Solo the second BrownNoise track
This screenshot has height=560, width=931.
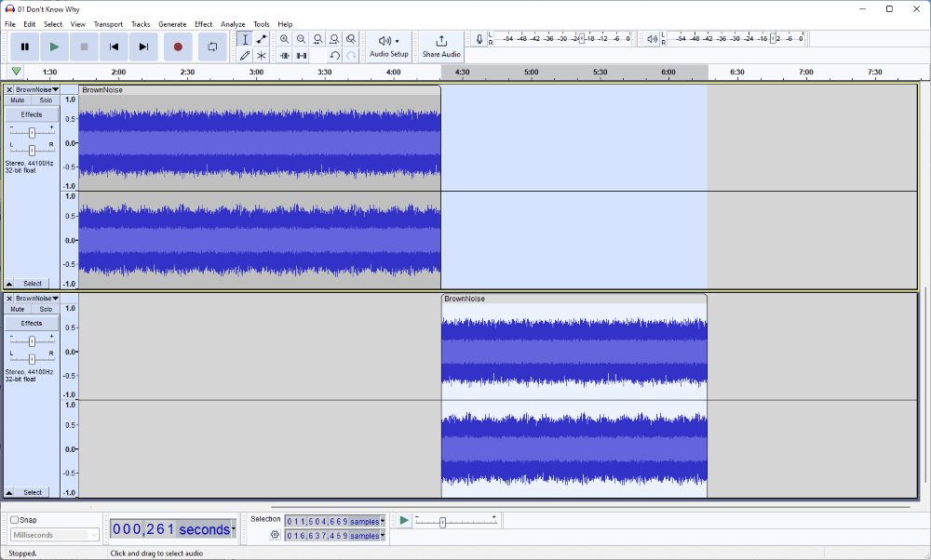(46, 309)
